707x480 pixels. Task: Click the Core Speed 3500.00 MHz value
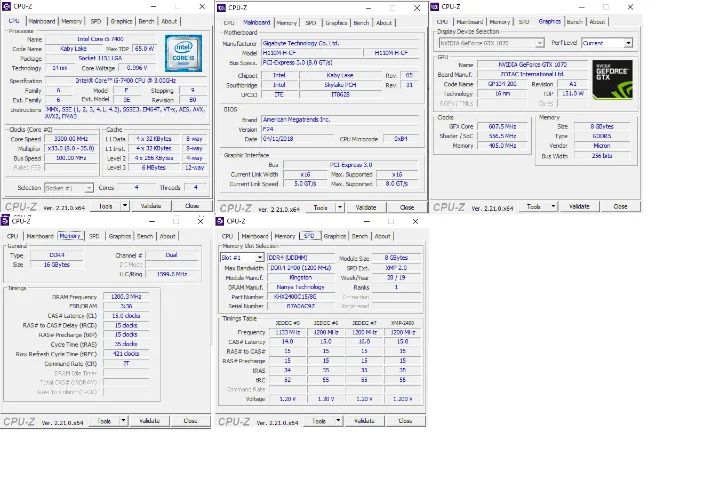[71, 139]
